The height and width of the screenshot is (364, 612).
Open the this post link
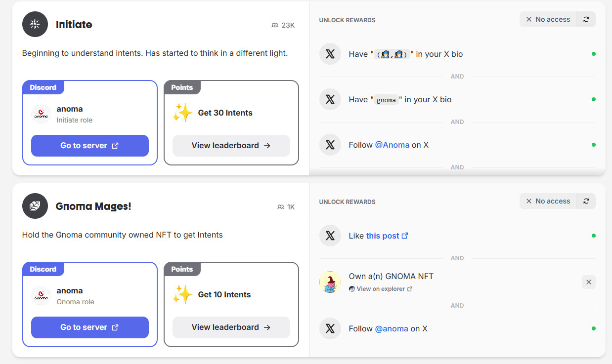point(383,236)
